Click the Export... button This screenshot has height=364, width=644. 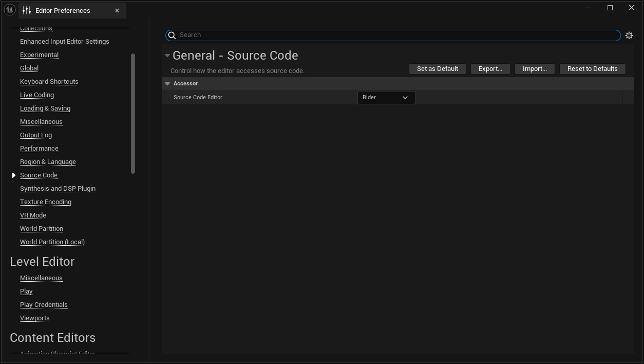click(x=490, y=69)
